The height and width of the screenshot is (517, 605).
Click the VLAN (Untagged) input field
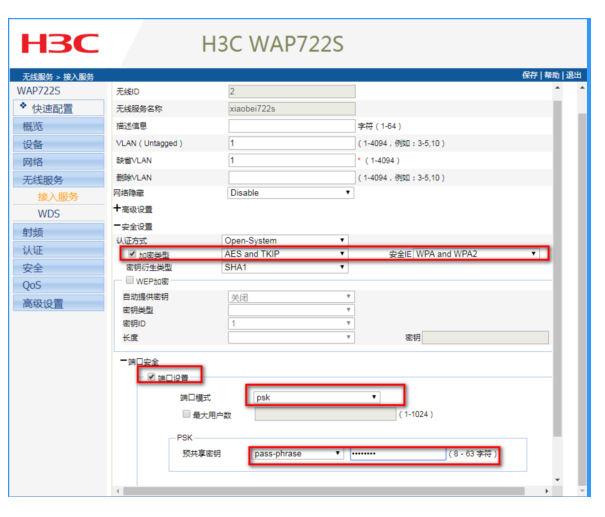(x=292, y=143)
